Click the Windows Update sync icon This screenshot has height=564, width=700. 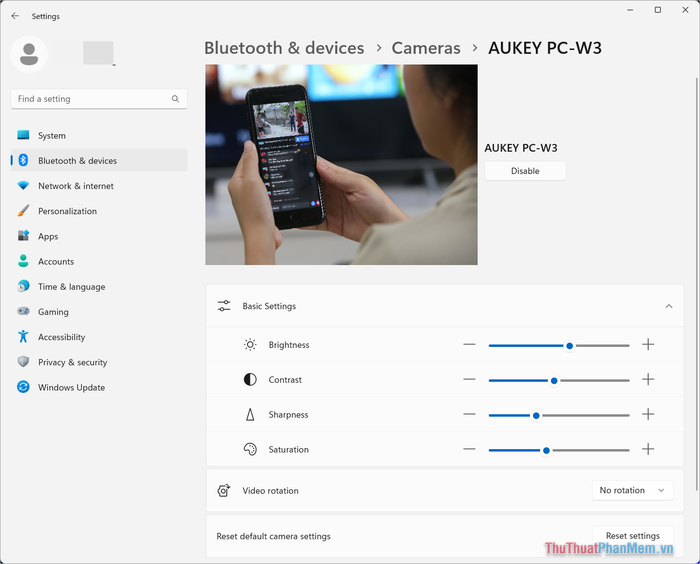tap(23, 387)
